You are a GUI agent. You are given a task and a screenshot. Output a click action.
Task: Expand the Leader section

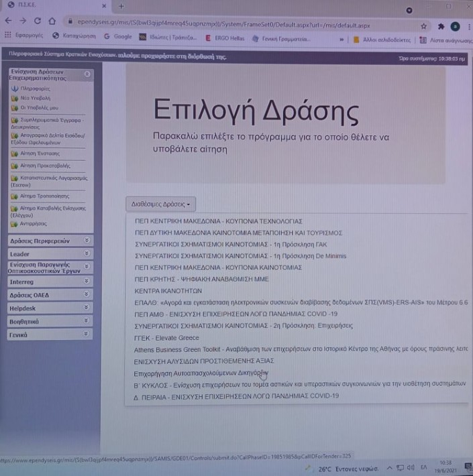point(50,254)
